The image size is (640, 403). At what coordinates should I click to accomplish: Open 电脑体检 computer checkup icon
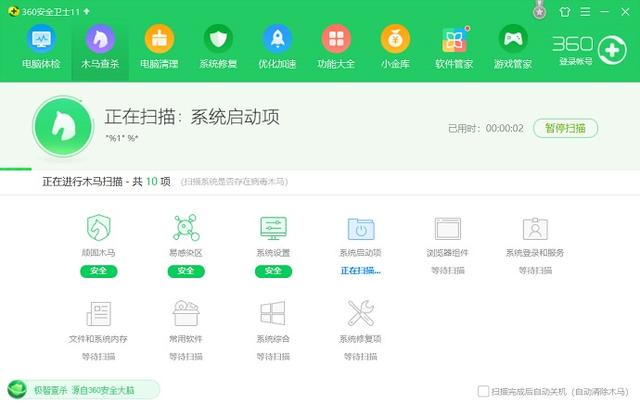[x=41, y=40]
